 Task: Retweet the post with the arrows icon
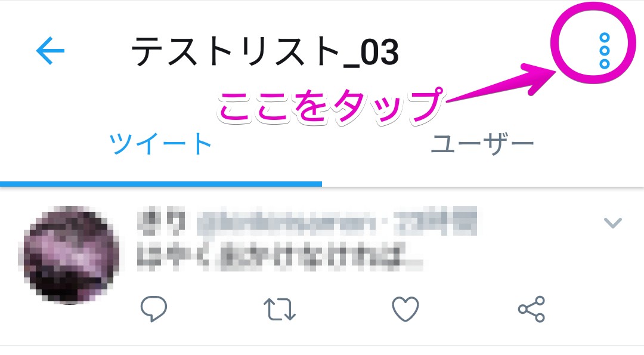279,309
